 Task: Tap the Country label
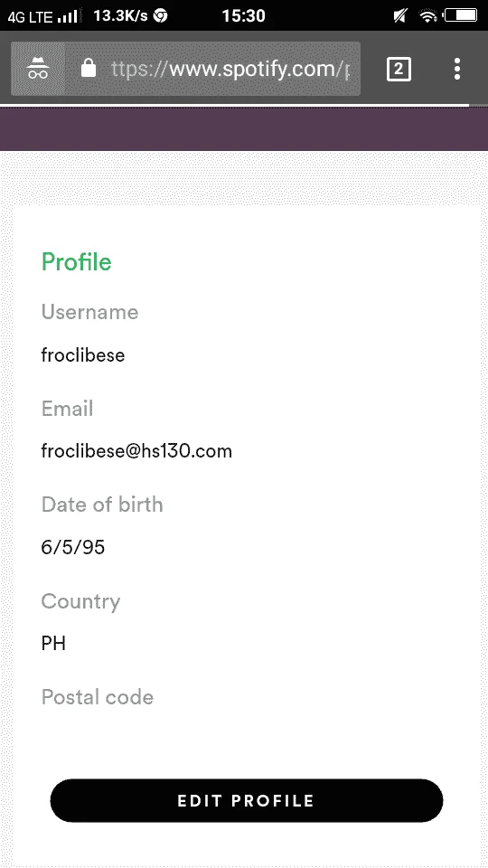(80, 601)
